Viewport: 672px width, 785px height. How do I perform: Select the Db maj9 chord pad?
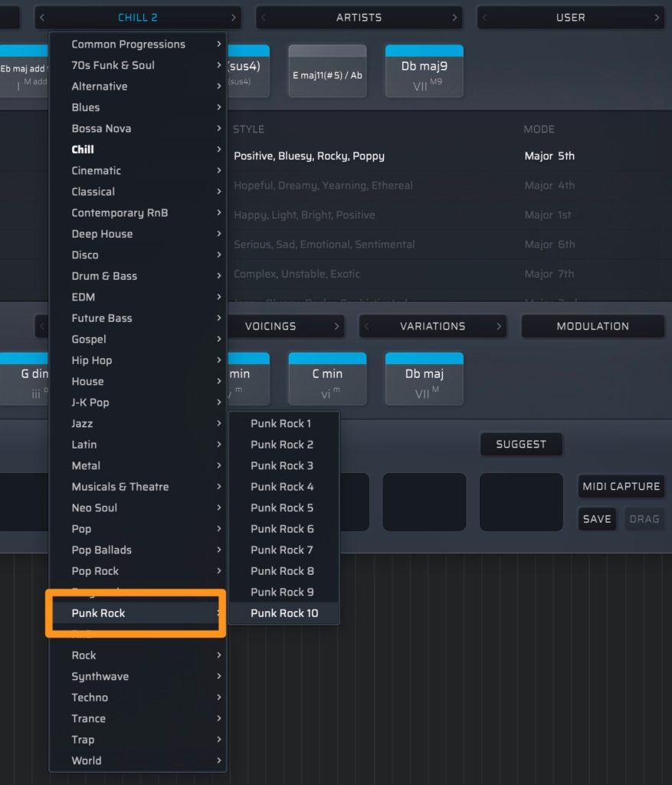tap(424, 71)
